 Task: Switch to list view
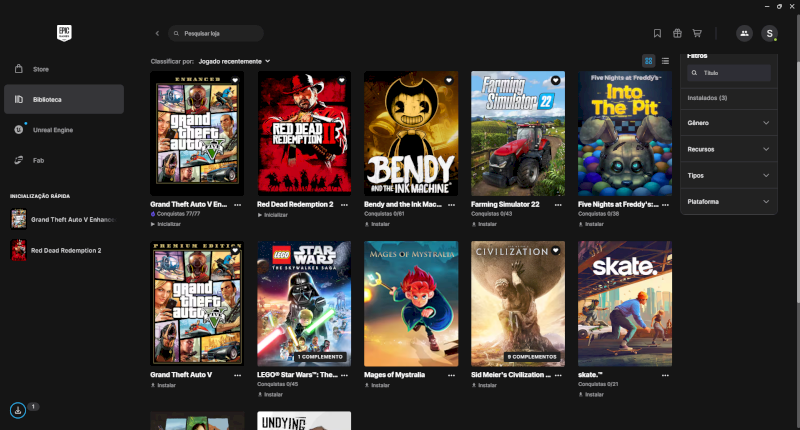pyautogui.click(x=665, y=61)
